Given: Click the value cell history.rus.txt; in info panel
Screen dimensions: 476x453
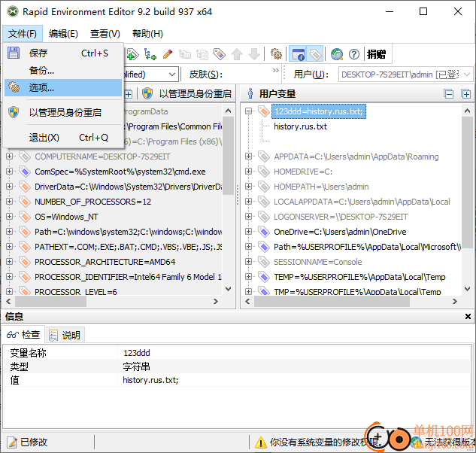Looking at the screenshot, I should [x=150, y=380].
